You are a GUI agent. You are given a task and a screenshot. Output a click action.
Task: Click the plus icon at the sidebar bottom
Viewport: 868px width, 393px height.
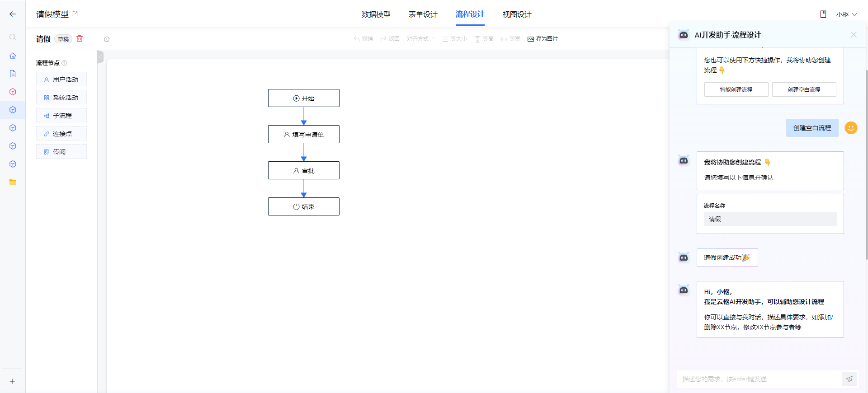12,381
